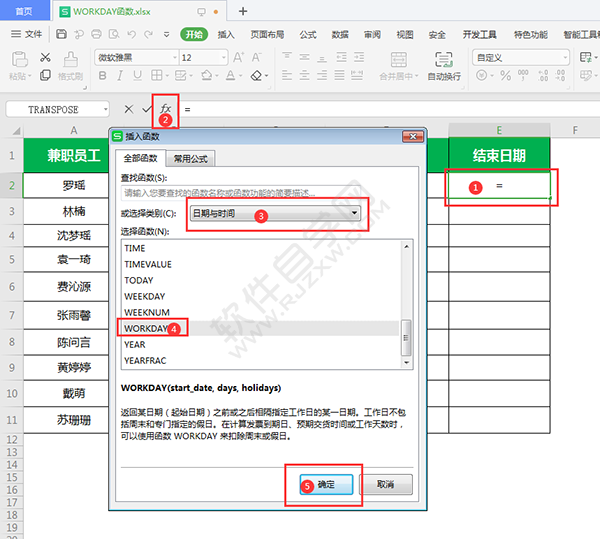Open the Name Box TRANSPOSE dropdown
This screenshot has width=600, height=539.
click(x=105, y=110)
